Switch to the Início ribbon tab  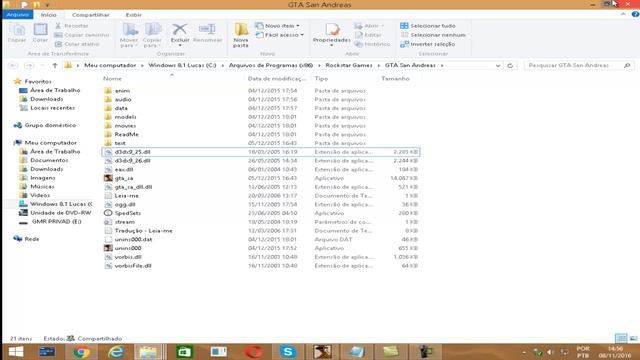click(48, 15)
